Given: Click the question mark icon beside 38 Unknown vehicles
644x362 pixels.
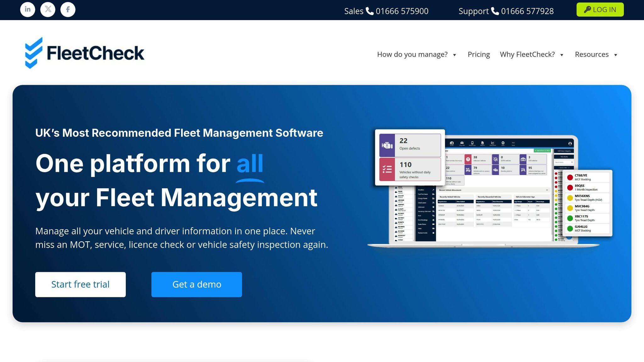Looking at the screenshot, I should (468, 159).
